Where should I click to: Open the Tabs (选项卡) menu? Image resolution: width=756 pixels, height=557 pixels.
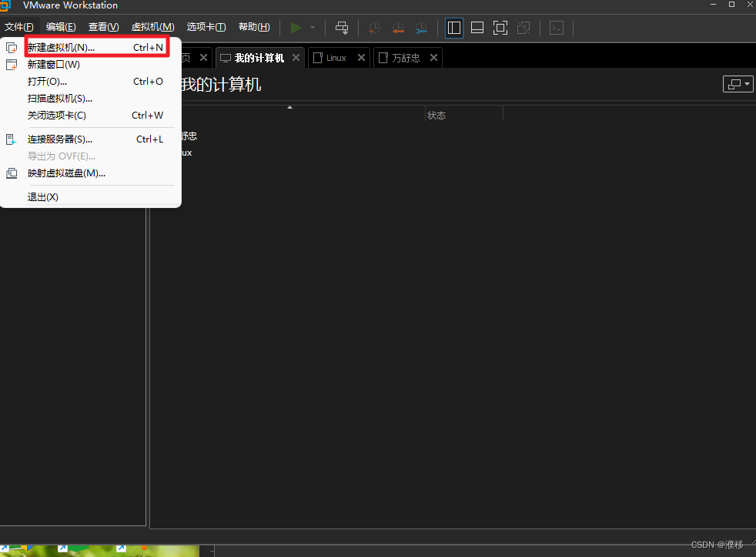(206, 27)
